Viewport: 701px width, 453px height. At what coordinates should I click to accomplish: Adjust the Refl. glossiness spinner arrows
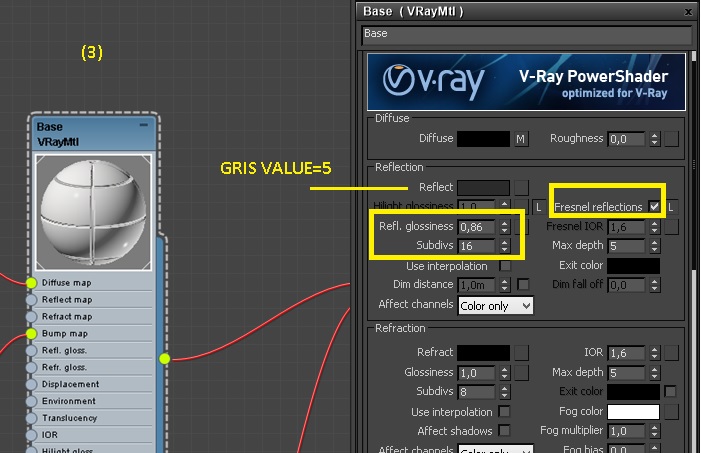pos(504,227)
